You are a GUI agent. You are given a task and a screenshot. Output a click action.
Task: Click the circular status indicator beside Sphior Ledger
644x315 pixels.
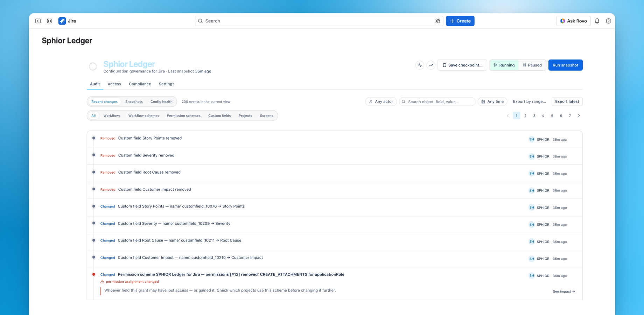[93, 66]
